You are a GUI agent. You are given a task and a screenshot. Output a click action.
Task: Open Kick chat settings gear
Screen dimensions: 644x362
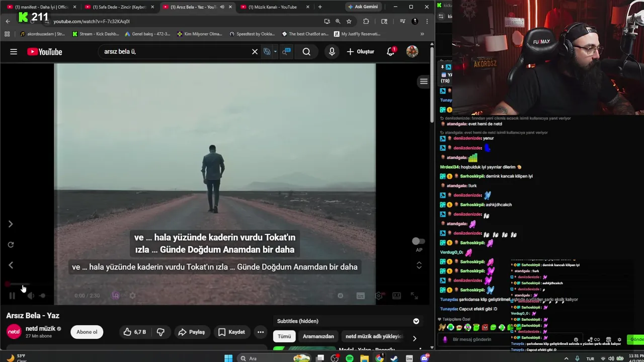pyautogui.click(x=619, y=339)
